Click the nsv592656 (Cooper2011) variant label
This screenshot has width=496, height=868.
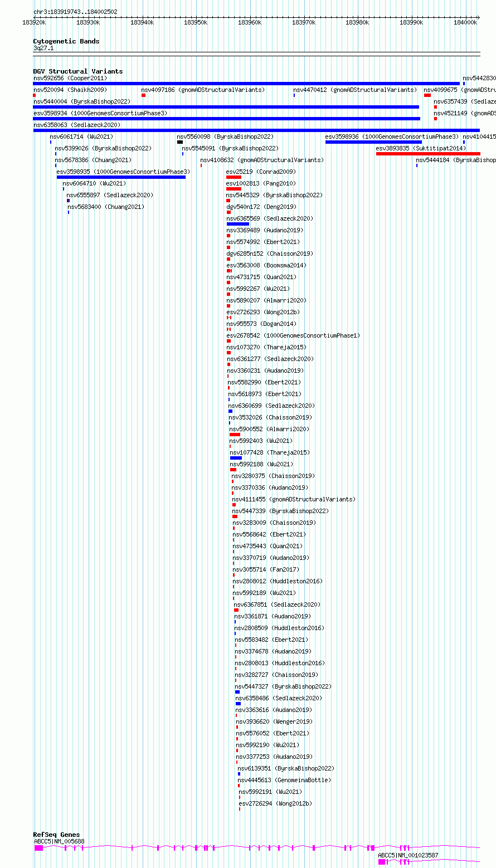coord(70,78)
